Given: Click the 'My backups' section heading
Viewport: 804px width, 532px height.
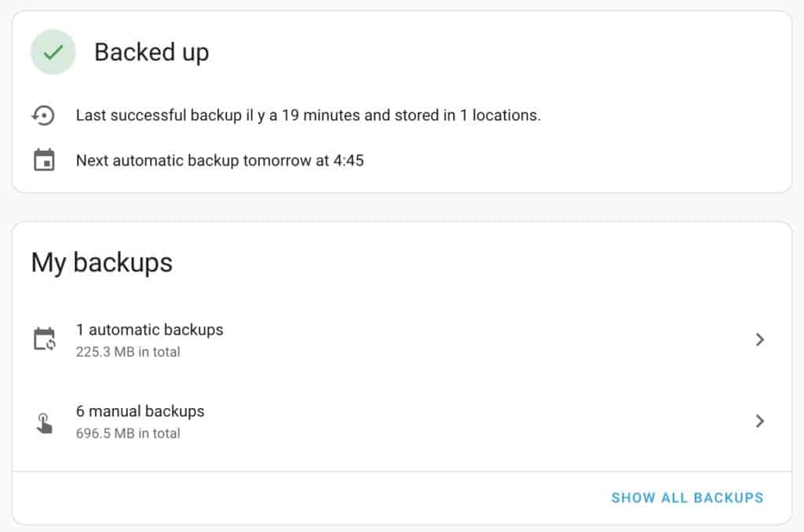Looking at the screenshot, I should point(101,263).
